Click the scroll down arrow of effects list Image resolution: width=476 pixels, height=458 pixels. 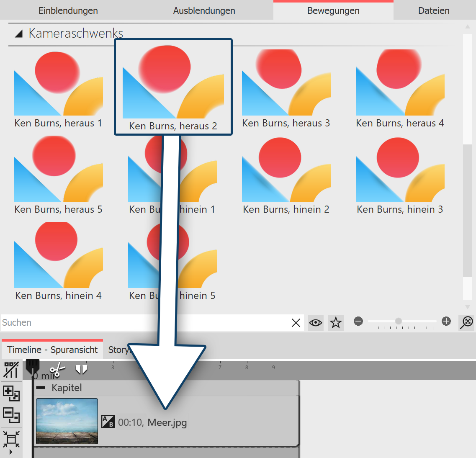pos(468,307)
